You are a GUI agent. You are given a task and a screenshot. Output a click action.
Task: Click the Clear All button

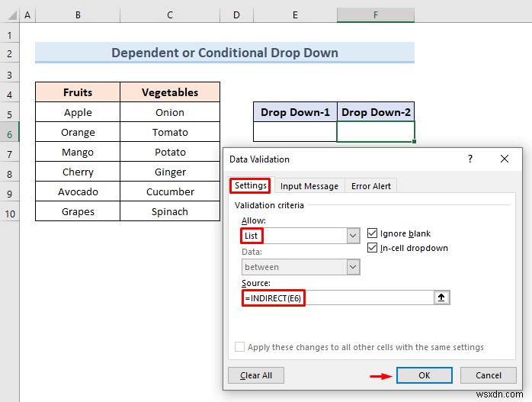click(256, 375)
